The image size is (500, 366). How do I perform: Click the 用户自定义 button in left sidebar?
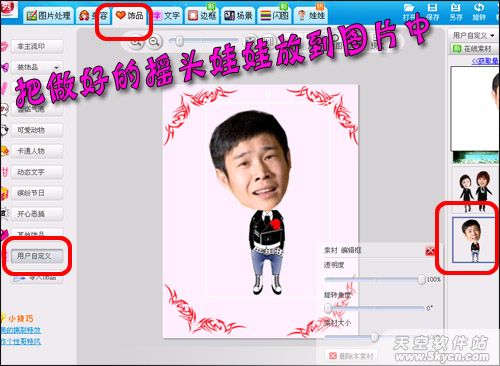tap(37, 256)
